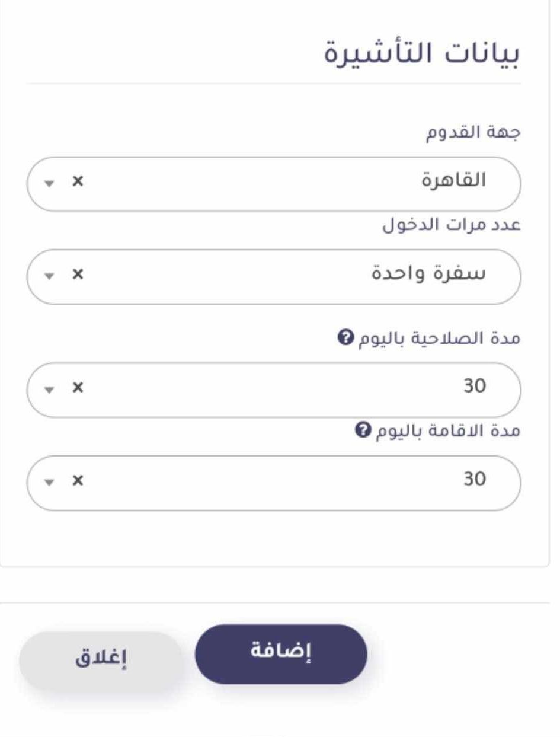The image size is (560, 737).
Task: Open the مدة الاقامة باليوم dropdown arrow
Action: [51, 481]
